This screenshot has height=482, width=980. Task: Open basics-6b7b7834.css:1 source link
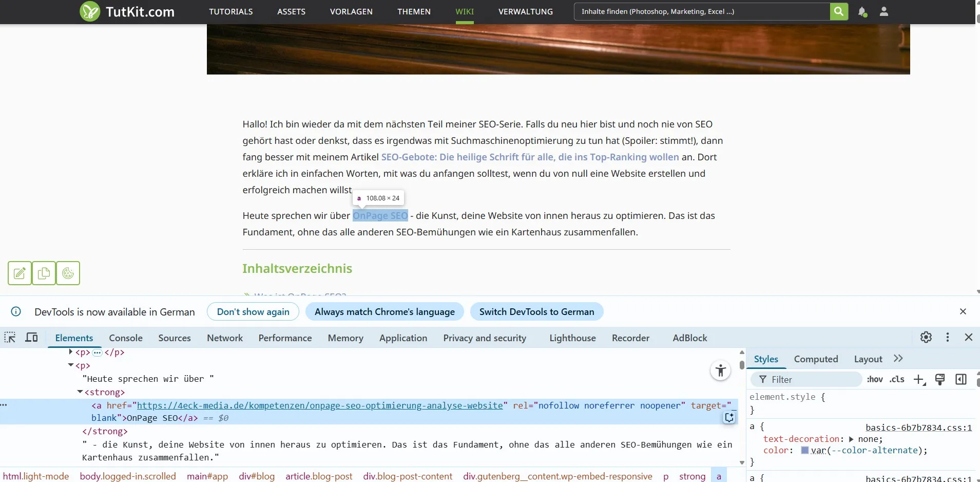click(x=918, y=427)
